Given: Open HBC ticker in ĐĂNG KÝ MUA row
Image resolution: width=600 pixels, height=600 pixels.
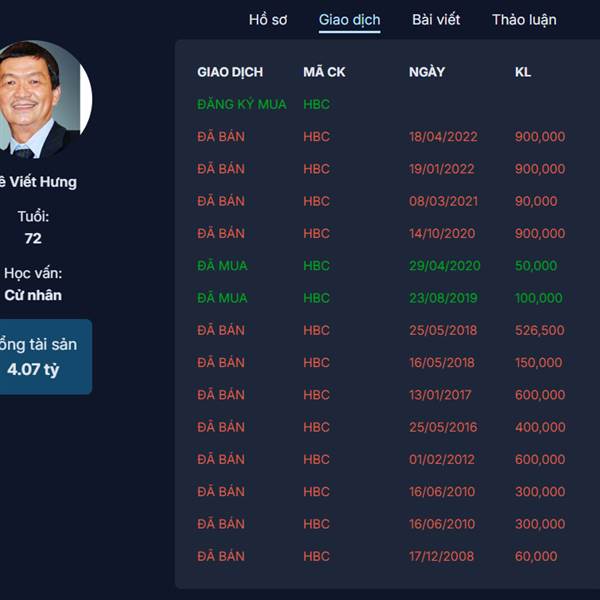Looking at the screenshot, I should pyautogui.click(x=316, y=104).
